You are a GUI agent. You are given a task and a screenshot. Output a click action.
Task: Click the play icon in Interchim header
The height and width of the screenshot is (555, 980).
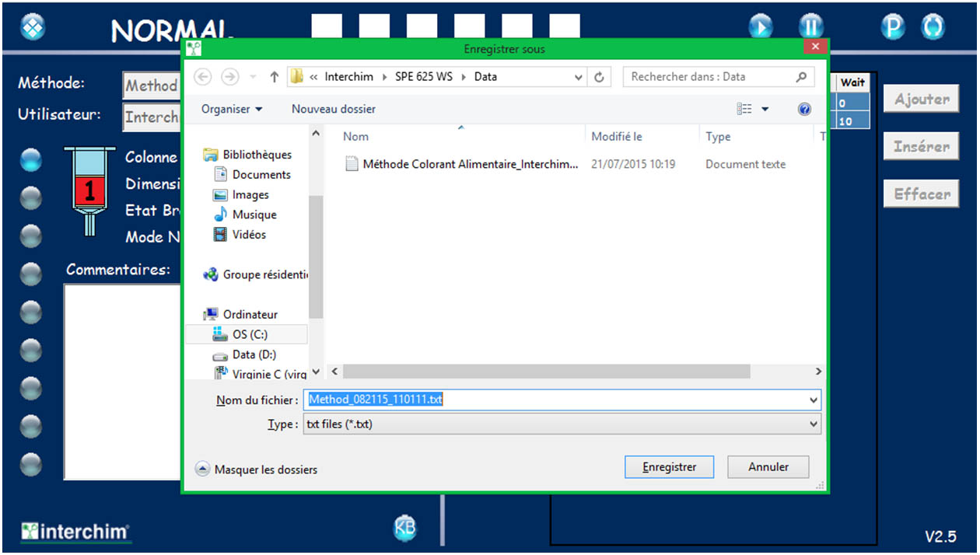tap(761, 27)
